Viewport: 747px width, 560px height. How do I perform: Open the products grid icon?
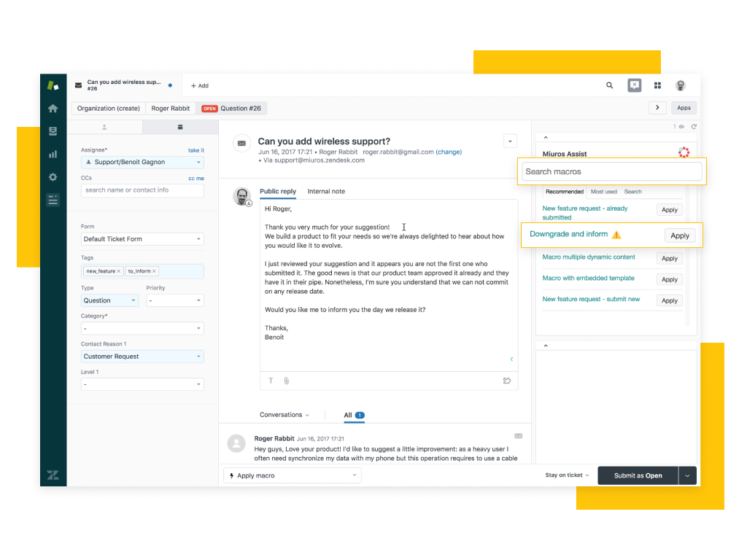(x=657, y=85)
